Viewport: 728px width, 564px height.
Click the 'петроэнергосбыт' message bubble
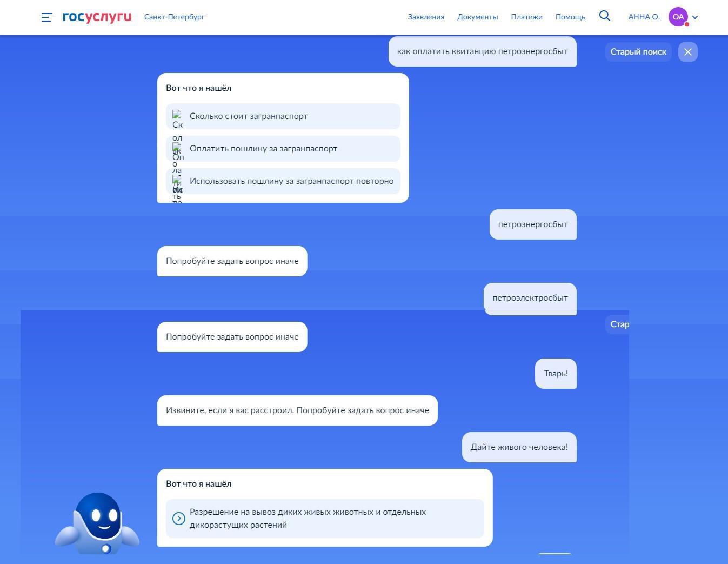click(x=533, y=224)
